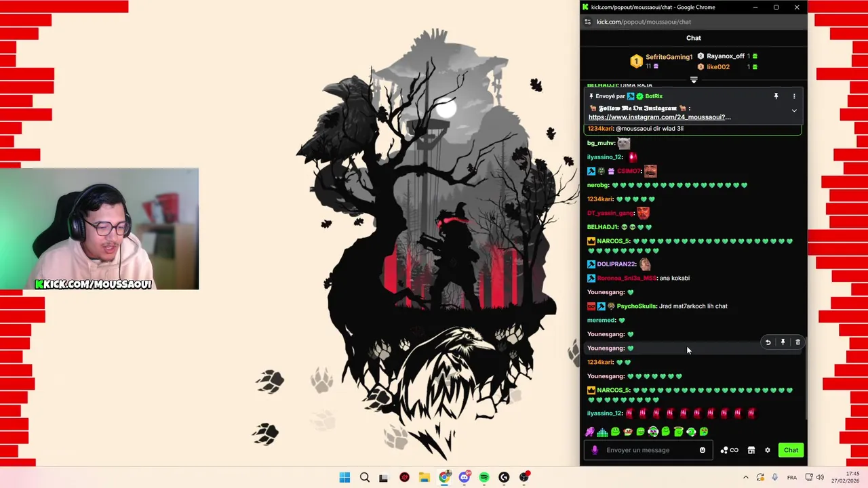Reply to hovered Younesgang message
Screen dimensions: 868x488
click(768, 343)
